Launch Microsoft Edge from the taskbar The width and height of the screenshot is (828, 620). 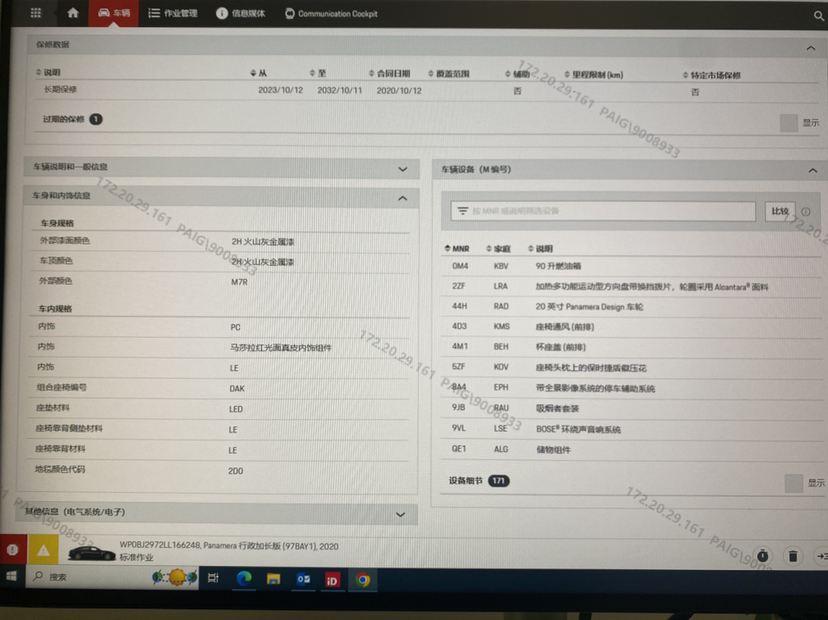[243, 579]
